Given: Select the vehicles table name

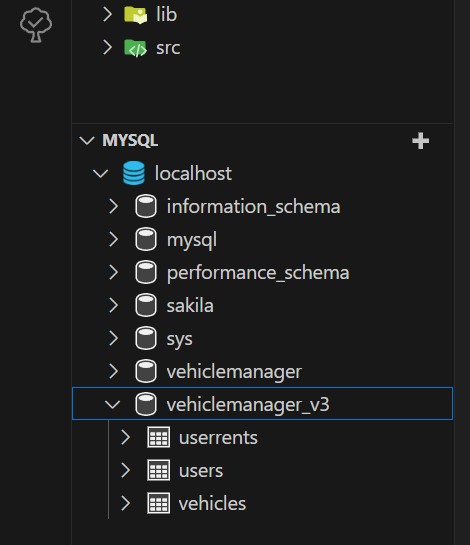Looking at the screenshot, I should pos(212,504).
